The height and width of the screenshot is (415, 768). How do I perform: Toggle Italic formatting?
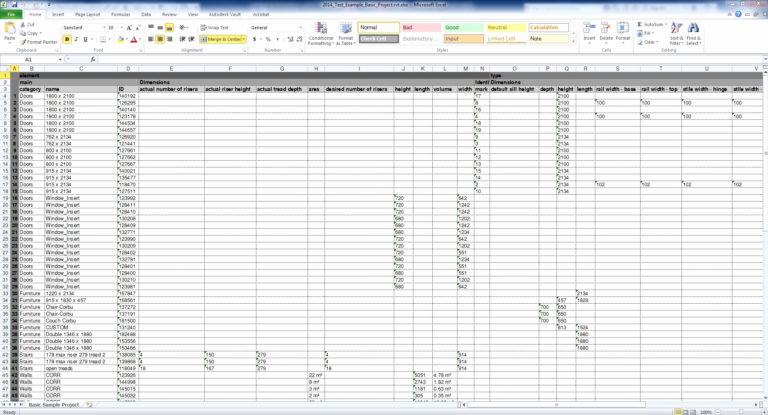[76, 39]
